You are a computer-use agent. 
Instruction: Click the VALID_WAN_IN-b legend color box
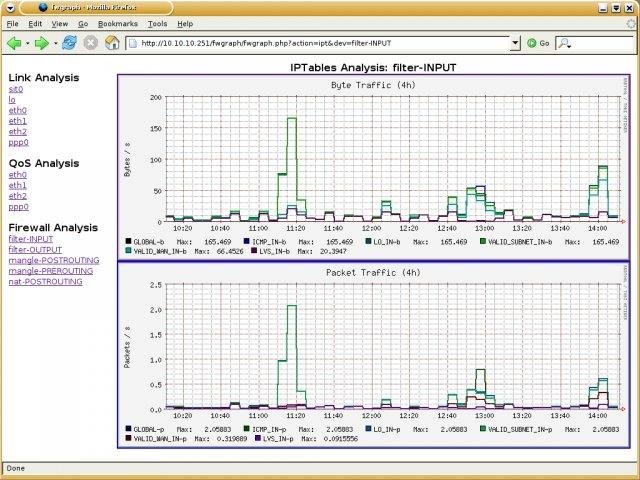pos(129,251)
